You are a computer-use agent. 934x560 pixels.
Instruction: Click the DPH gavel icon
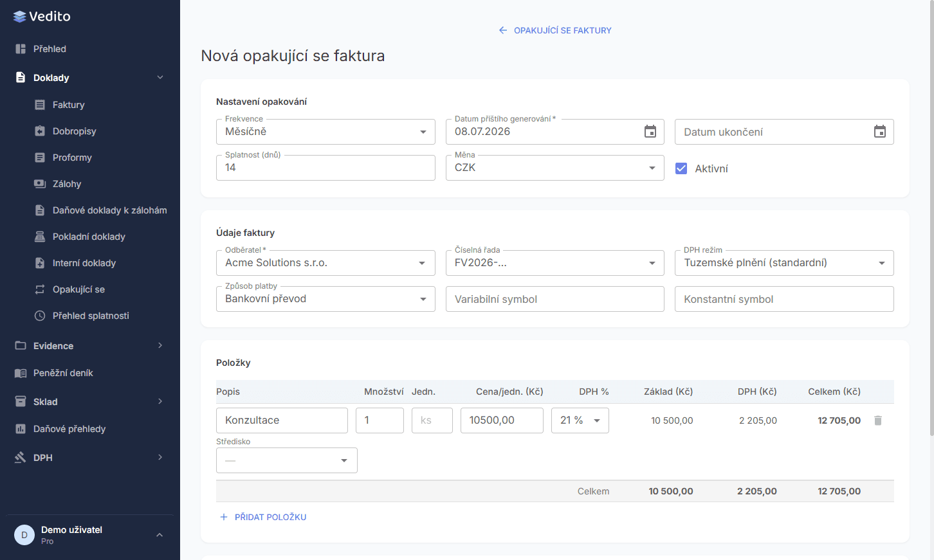pyautogui.click(x=21, y=458)
